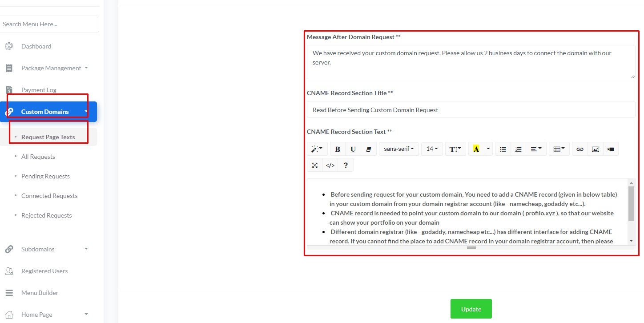This screenshot has width=644, height=323.
Task: Click the green Update button
Action: (471, 309)
